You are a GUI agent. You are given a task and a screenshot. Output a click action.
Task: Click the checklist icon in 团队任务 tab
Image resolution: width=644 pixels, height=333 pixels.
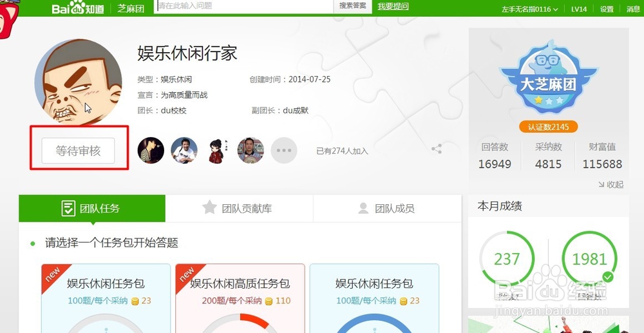pos(68,208)
